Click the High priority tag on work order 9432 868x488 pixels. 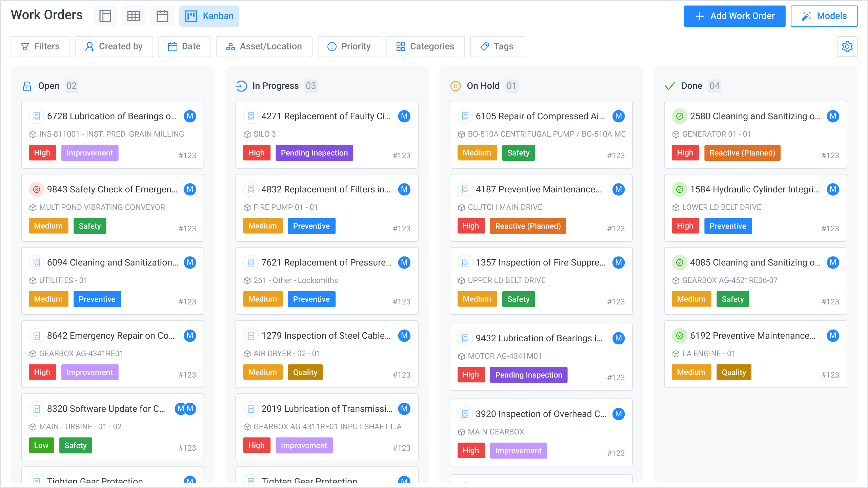tap(471, 375)
